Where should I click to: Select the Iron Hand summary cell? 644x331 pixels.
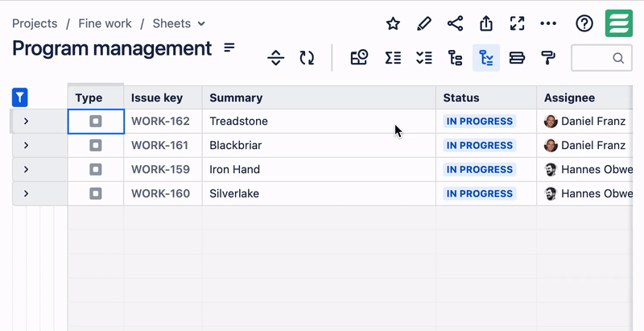[319, 169]
